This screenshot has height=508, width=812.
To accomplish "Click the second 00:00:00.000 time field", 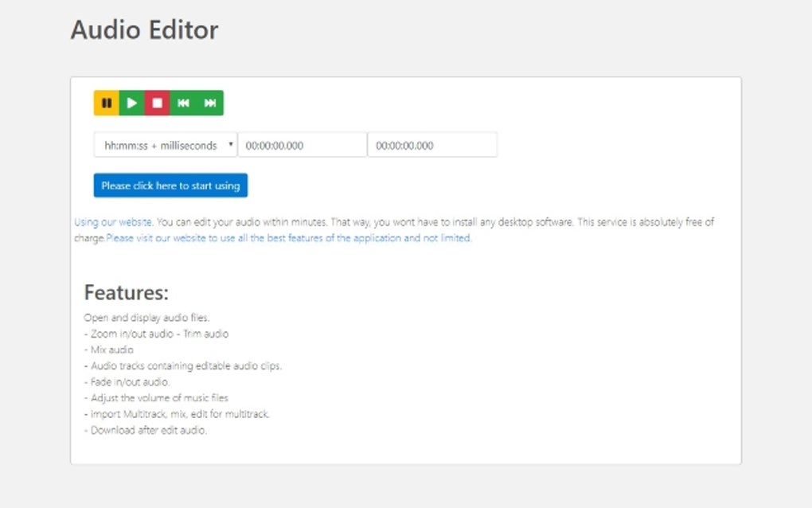I will 432,144.
